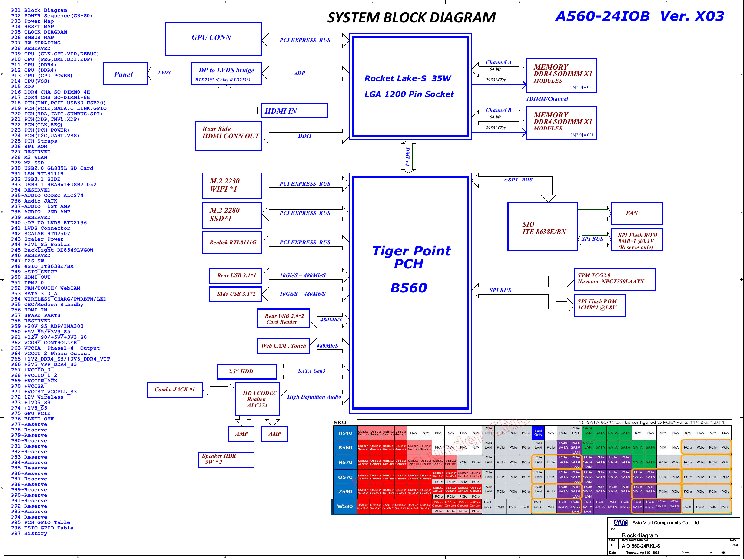Viewport: 744px width, 560px height.
Task: Select the M.2 2280 SSD block
Action: (x=232, y=215)
